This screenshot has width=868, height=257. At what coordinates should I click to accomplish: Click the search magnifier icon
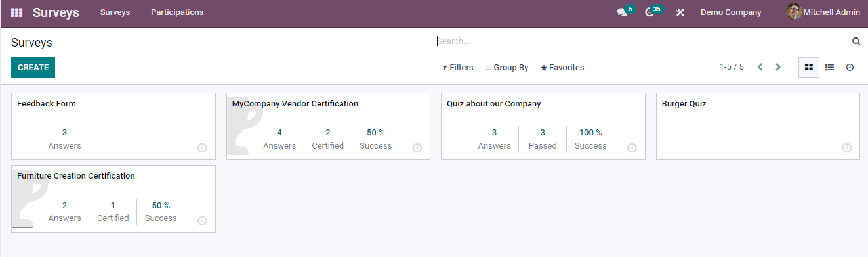coord(856,41)
